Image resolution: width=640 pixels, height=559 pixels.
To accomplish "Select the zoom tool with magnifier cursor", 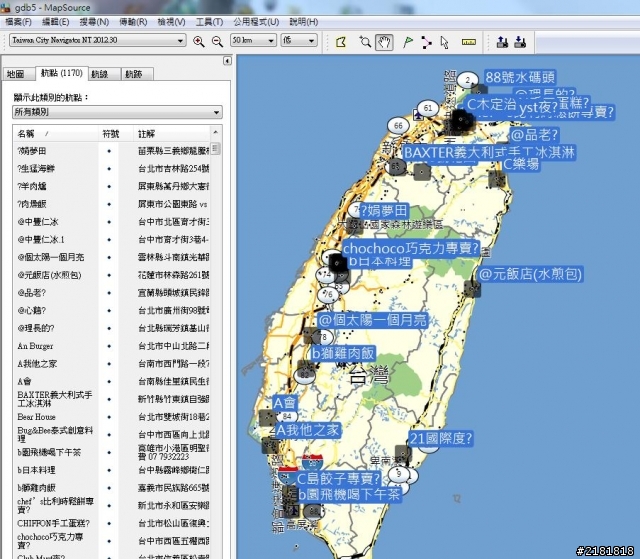I will (365, 42).
